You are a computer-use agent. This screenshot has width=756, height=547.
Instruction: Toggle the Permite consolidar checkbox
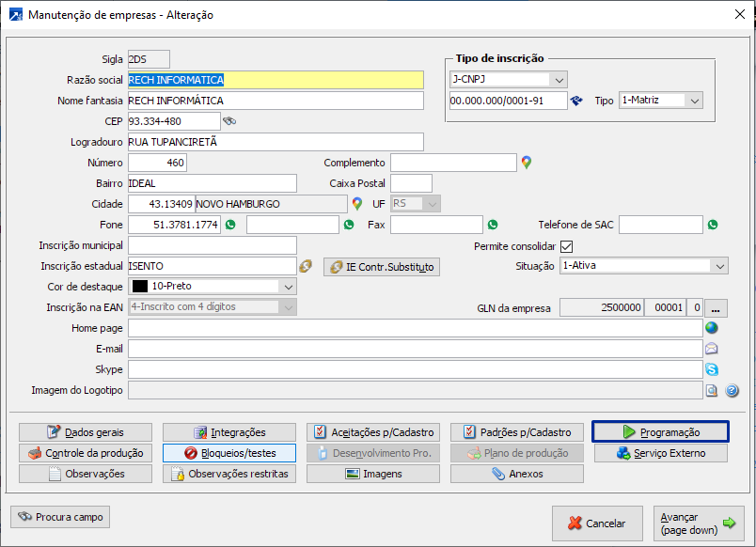[567, 246]
